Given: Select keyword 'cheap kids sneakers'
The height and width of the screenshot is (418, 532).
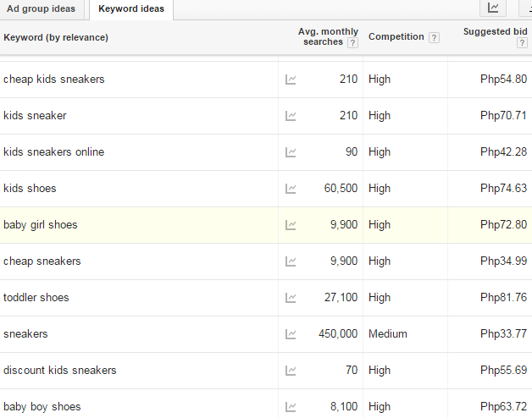Looking at the screenshot, I should [54, 80].
